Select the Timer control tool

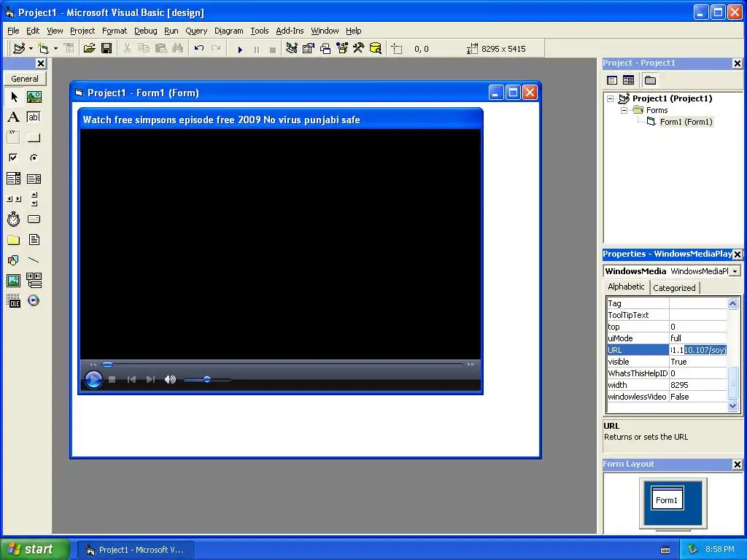click(13, 219)
